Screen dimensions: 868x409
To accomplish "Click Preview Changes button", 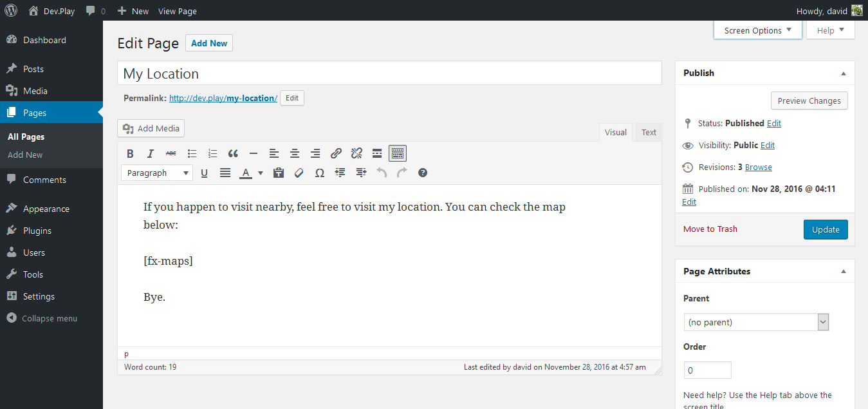I will coord(809,100).
